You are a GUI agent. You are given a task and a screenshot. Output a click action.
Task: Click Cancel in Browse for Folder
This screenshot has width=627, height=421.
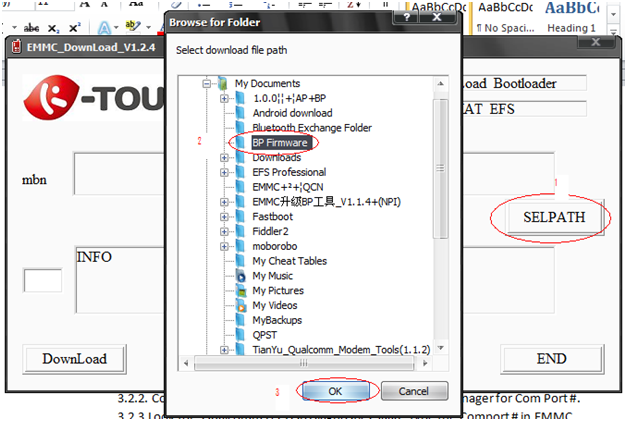pos(414,391)
